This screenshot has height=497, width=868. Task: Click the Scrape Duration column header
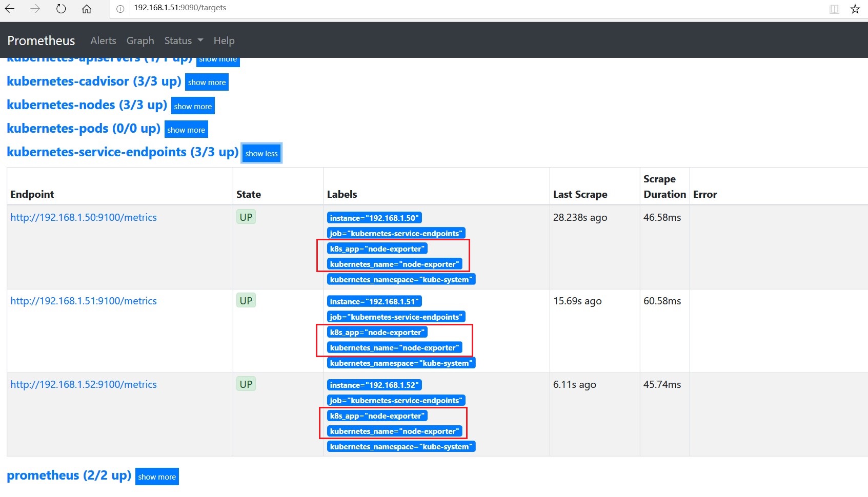click(664, 187)
